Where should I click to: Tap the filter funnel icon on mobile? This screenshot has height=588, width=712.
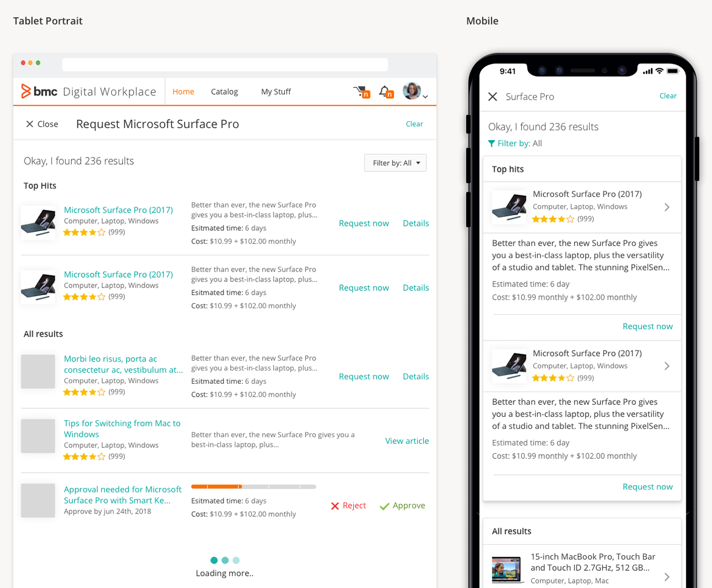(x=492, y=144)
